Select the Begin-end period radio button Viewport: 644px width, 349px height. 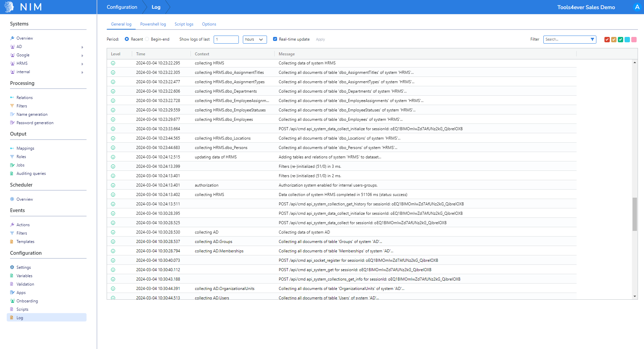147,39
